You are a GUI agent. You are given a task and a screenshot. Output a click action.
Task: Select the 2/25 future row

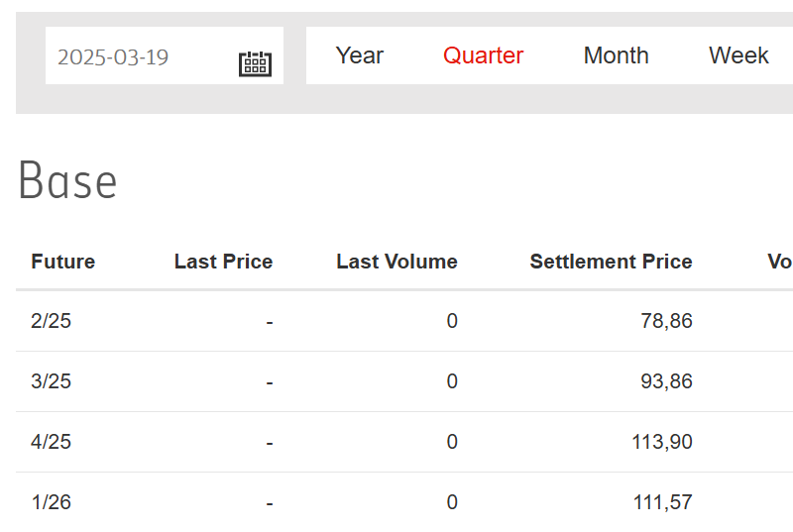(404, 321)
